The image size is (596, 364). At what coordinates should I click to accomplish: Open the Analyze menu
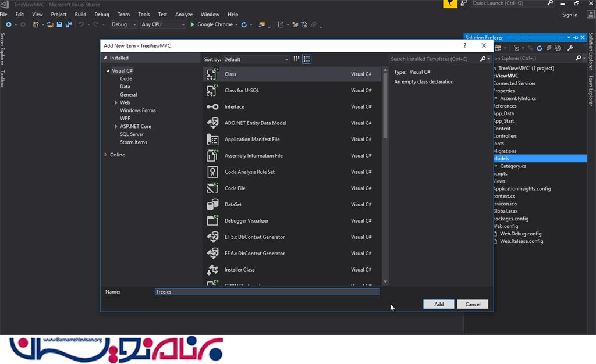tap(183, 15)
